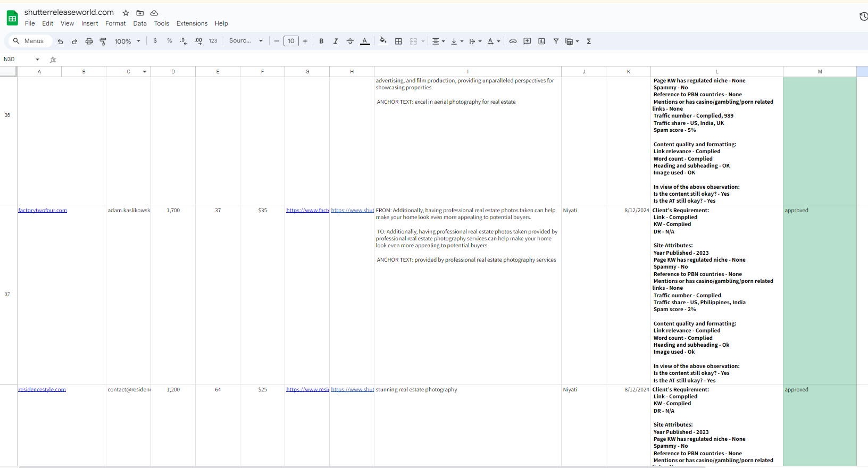
Task: Open the Google Sheets home icon
Action: point(12,18)
